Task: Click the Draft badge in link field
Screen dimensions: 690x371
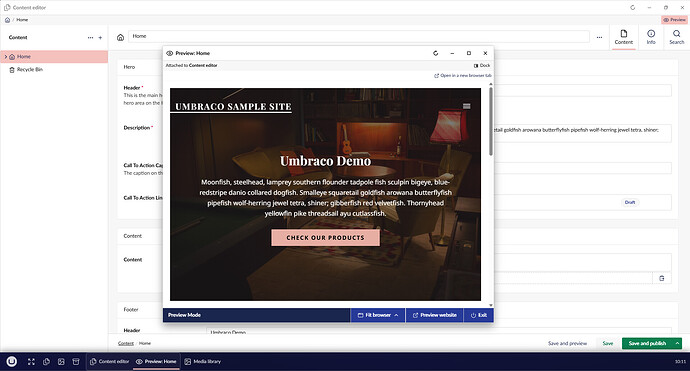Action: (x=630, y=202)
